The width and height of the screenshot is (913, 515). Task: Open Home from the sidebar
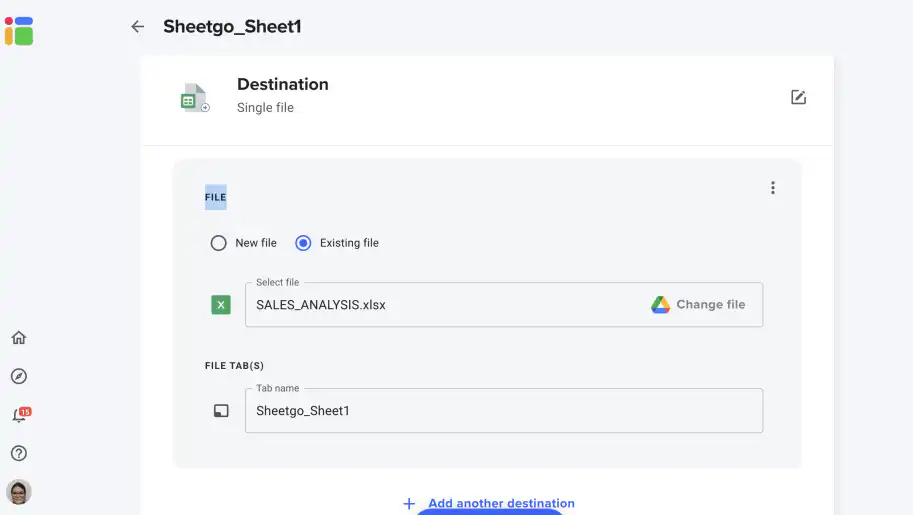click(x=19, y=338)
